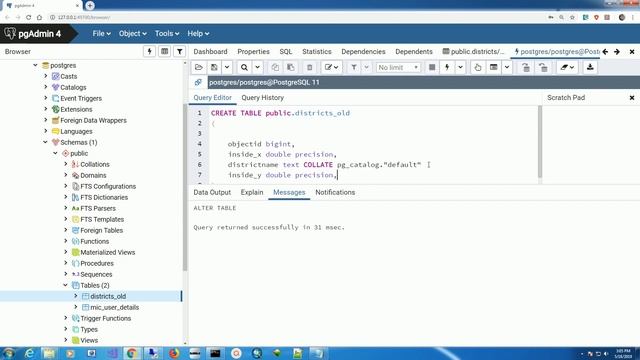
Task: Switch to the Dependencies tab
Action: point(363,51)
